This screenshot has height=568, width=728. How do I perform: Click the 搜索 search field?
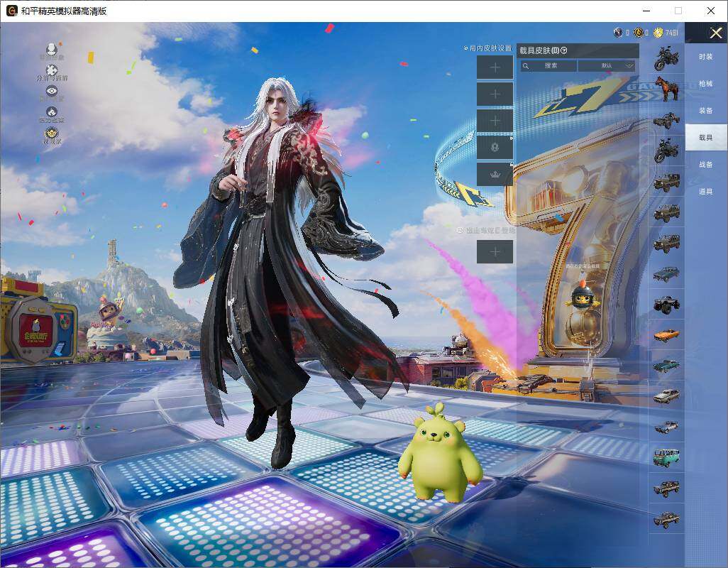[548, 65]
